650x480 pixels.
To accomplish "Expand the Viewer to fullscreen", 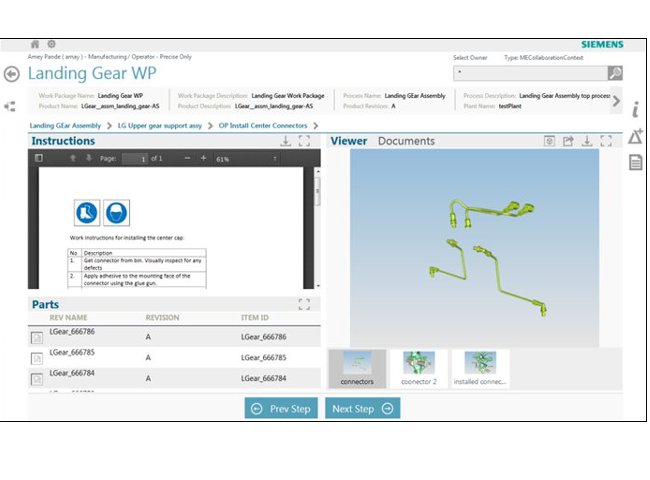I will (606, 141).
